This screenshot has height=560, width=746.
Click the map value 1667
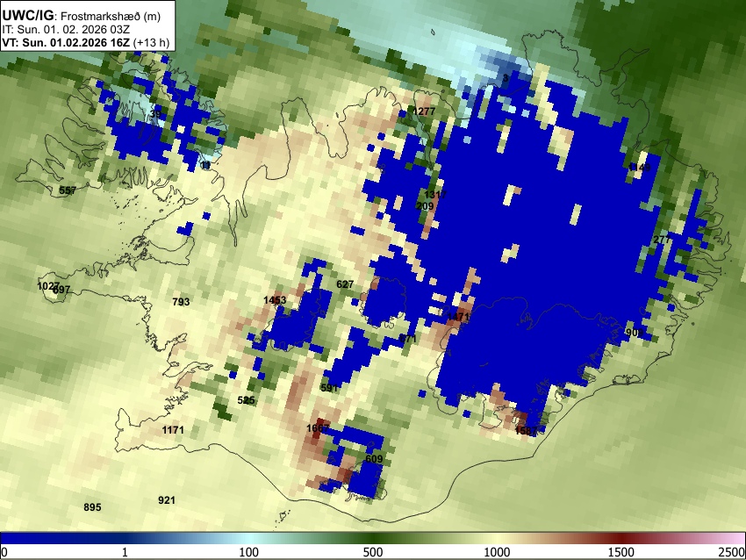click(x=318, y=428)
